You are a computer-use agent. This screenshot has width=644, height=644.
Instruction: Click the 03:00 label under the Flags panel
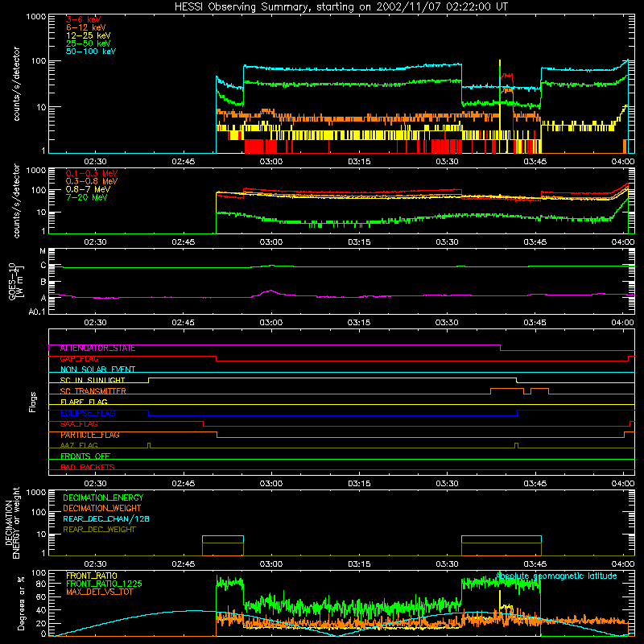pos(271,484)
